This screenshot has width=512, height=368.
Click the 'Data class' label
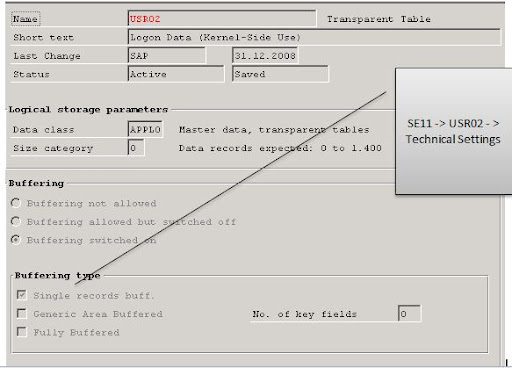(43, 129)
